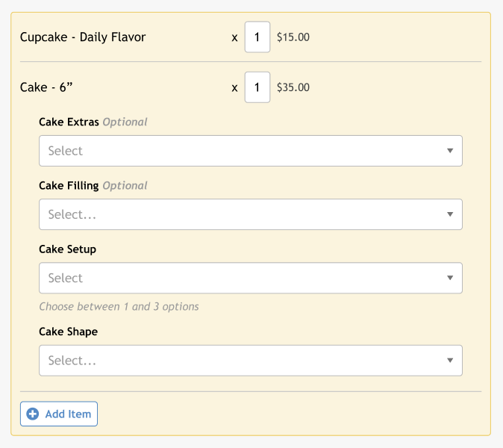Focus the Cupcake Daily Flavor quantity field
503x448 pixels.
(x=257, y=37)
